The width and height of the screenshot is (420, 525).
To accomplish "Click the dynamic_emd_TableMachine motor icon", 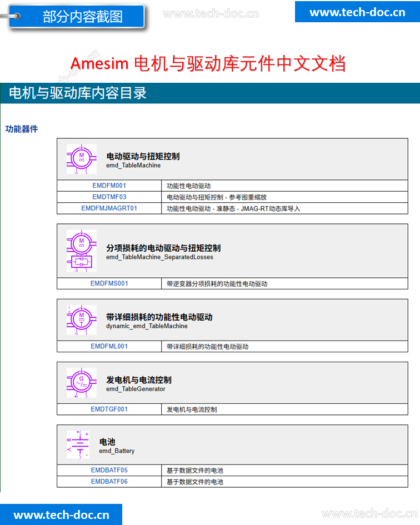I will point(81,320).
